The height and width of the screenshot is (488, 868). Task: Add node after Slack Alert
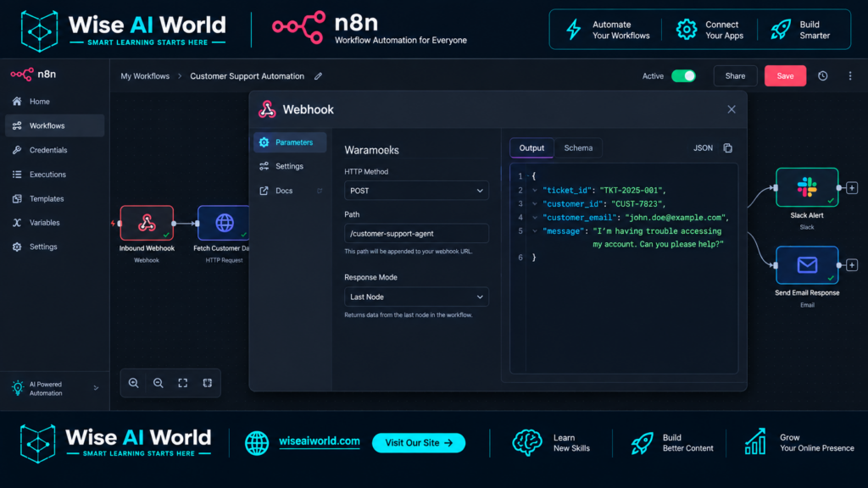852,188
